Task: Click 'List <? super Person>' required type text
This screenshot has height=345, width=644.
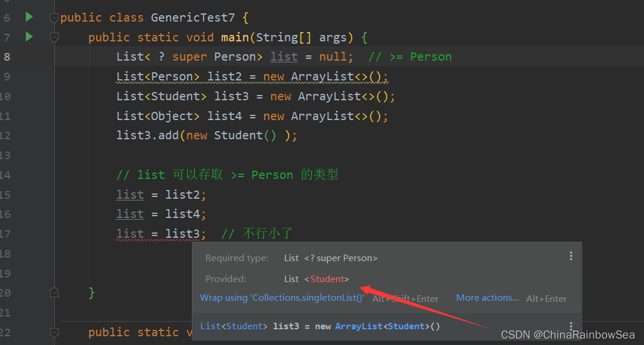Action: pos(331,258)
